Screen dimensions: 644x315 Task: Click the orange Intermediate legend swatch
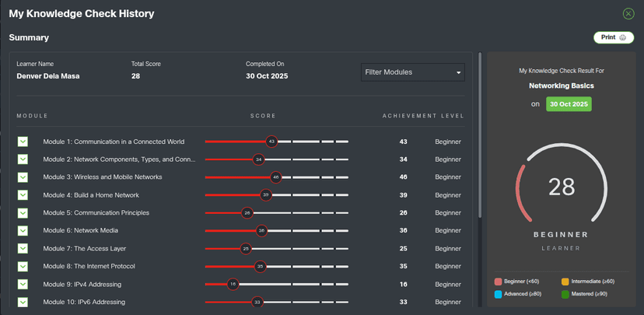565,281
